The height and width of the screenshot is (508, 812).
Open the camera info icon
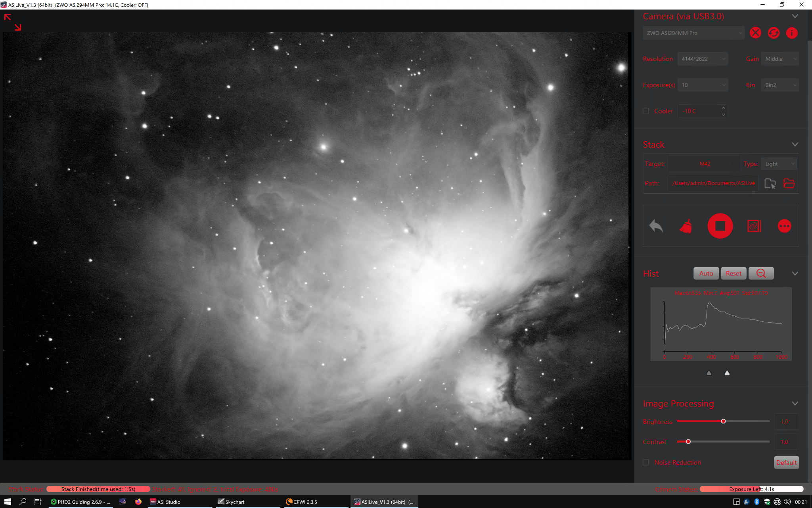point(792,33)
